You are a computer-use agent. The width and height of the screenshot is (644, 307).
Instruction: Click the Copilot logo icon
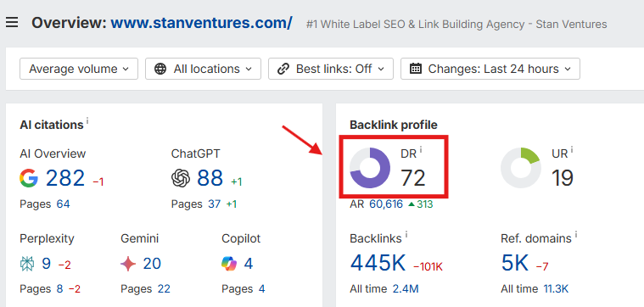229,264
